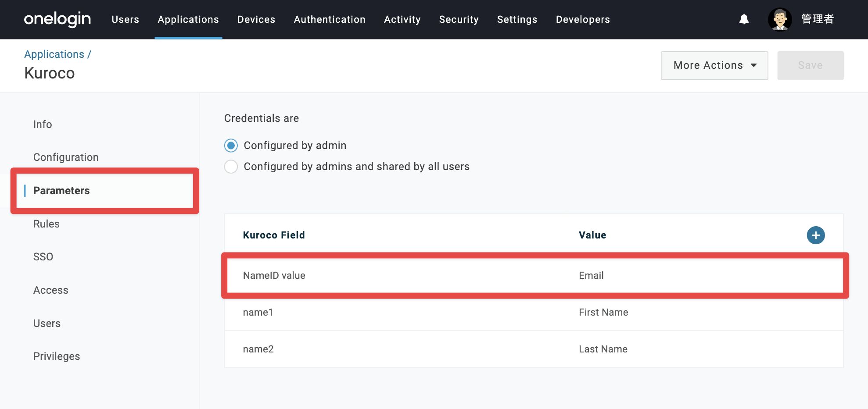The height and width of the screenshot is (409, 868).
Task: Open the Settings menu
Action: (x=517, y=19)
